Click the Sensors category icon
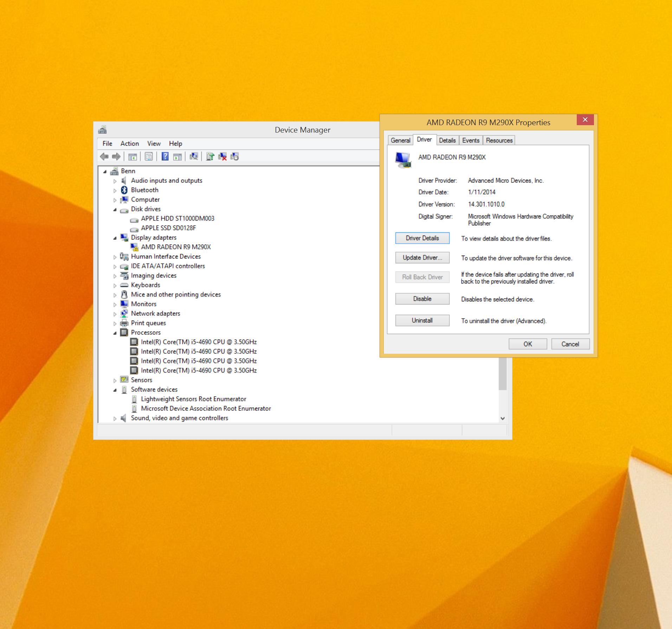 (124, 379)
